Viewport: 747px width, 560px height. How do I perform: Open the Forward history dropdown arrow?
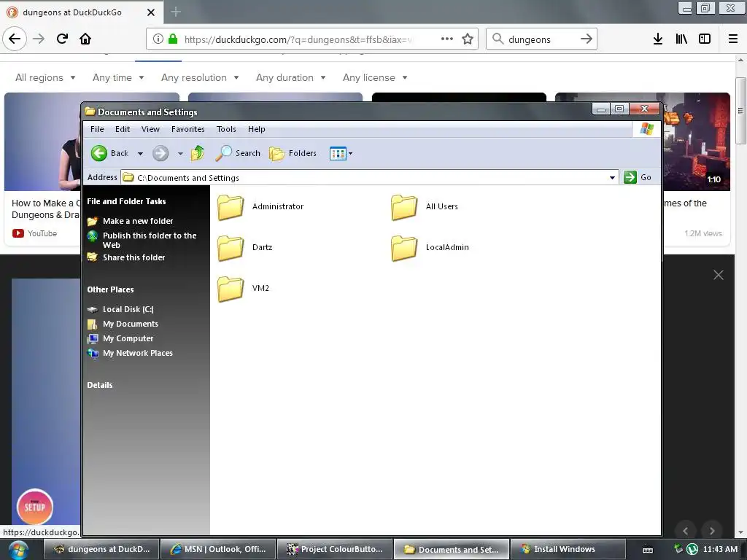(x=180, y=154)
